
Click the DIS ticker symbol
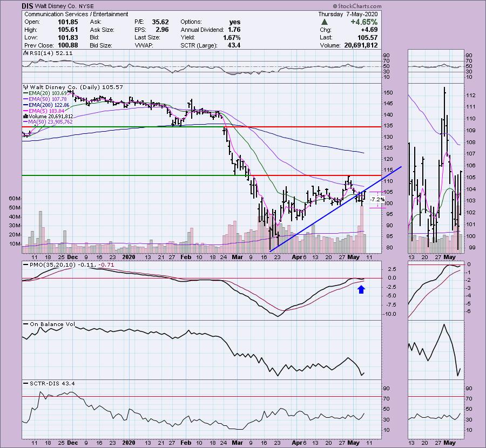[x=28, y=6]
